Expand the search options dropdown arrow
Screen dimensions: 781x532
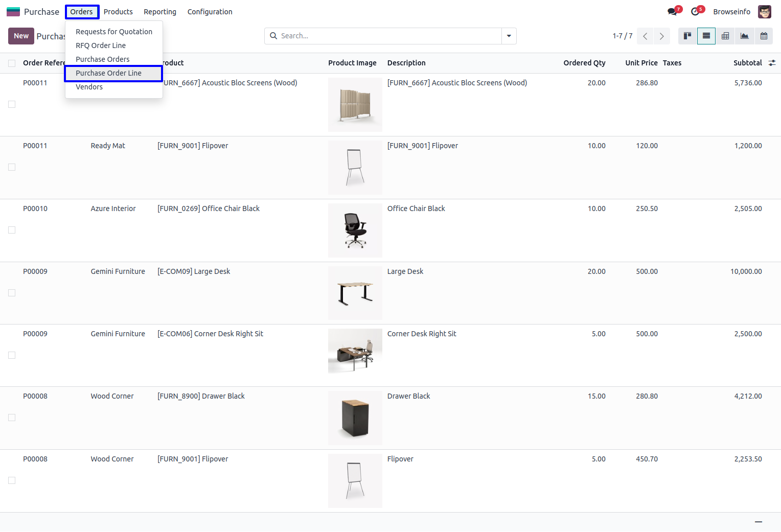pyautogui.click(x=509, y=36)
